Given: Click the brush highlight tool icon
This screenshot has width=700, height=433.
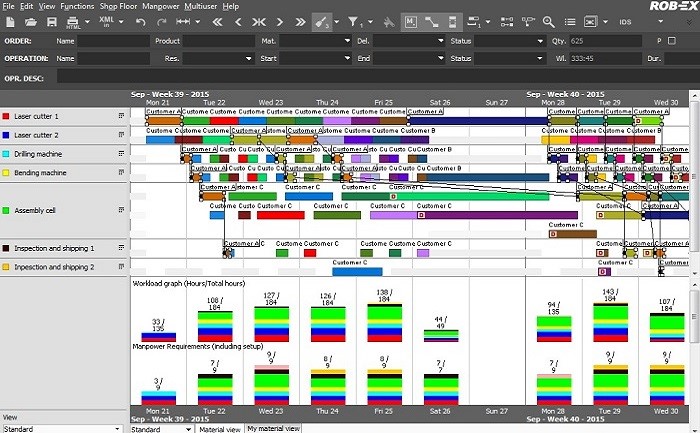Looking at the screenshot, I should click(322, 21).
